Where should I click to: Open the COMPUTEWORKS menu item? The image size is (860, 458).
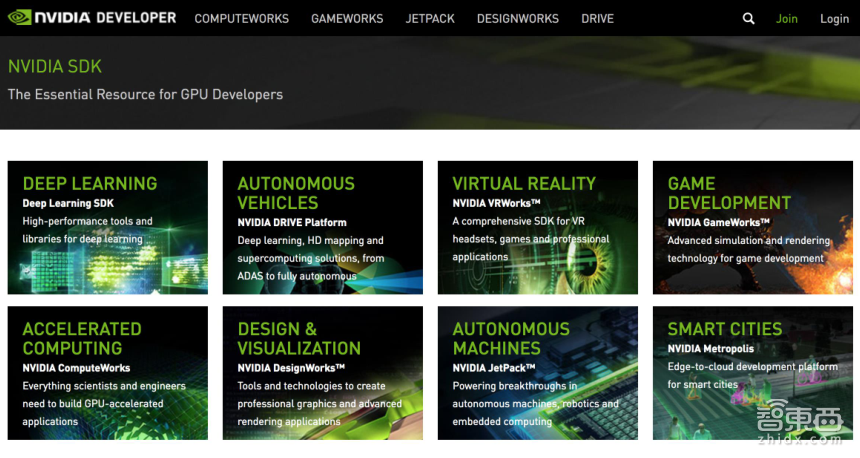(x=241, y=18)
